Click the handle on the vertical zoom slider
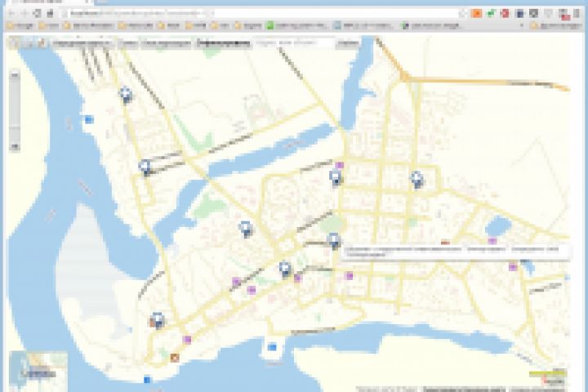 (x=15, y=127)
